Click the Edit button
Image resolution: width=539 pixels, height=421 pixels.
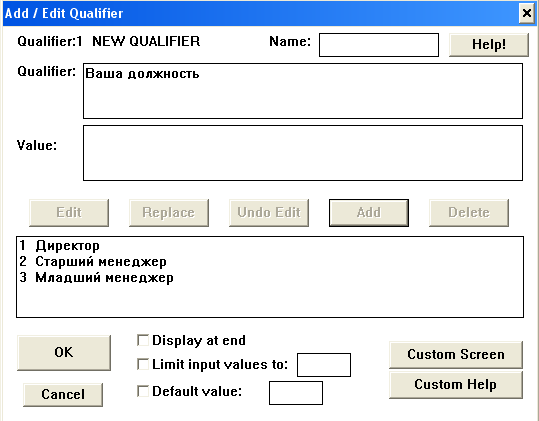(x=69, y=213)
